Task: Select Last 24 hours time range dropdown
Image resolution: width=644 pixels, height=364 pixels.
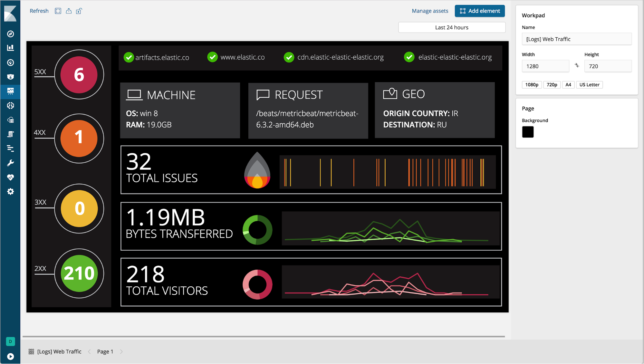Action: pyautogui.click(x=452, y=27)
